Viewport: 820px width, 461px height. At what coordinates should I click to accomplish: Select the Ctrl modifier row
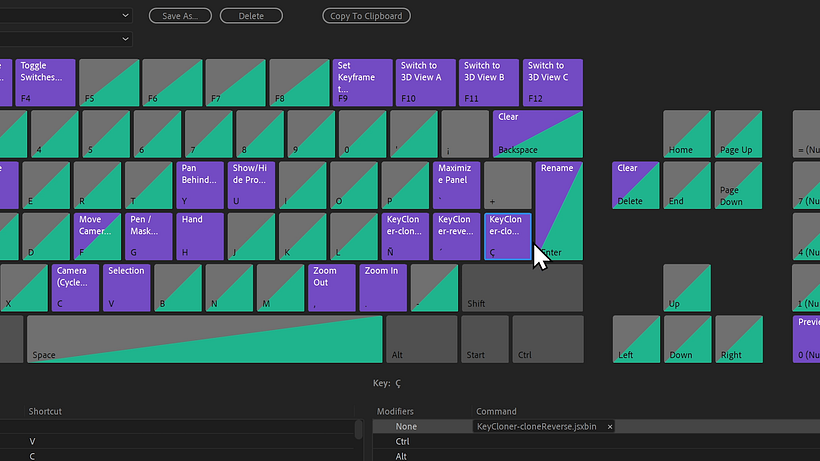pyautogui.click(x=596, y=441)
